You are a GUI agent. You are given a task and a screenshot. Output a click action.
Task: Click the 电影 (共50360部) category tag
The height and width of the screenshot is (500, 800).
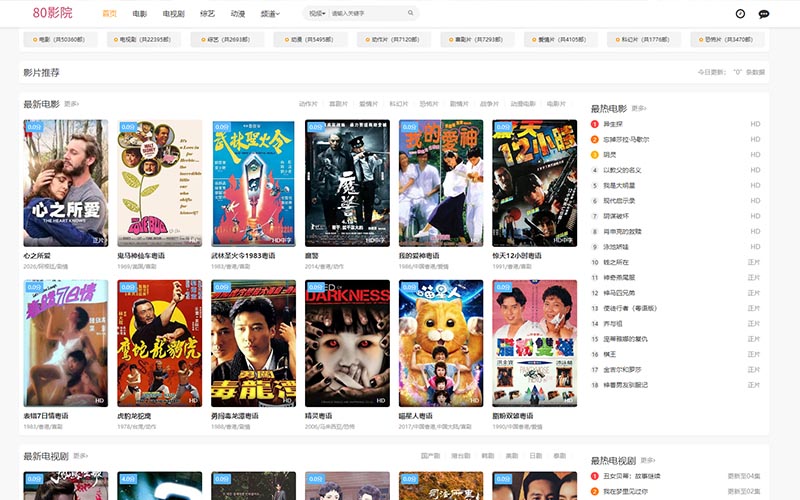click(x=60, y=39)
